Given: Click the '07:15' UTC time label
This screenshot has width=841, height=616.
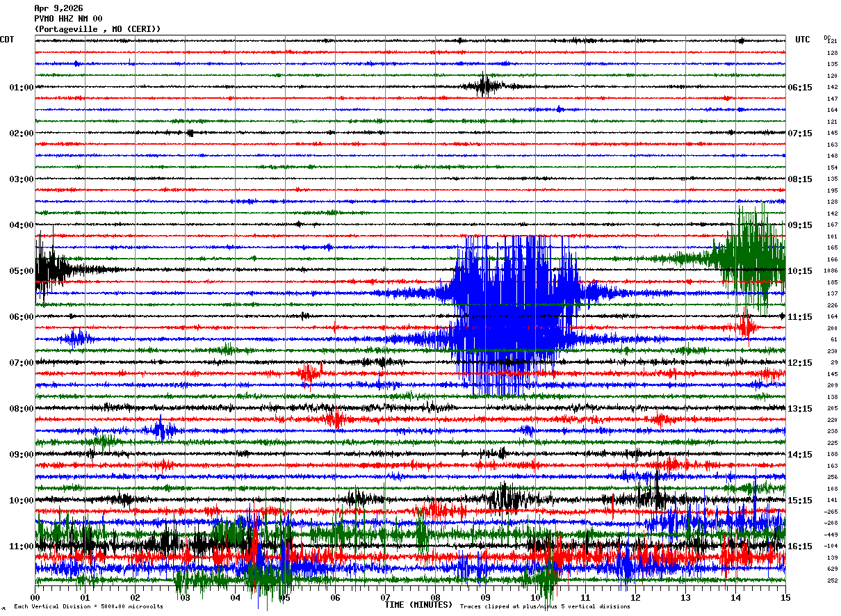Looking at the screenshot, I should coord(800,133).
